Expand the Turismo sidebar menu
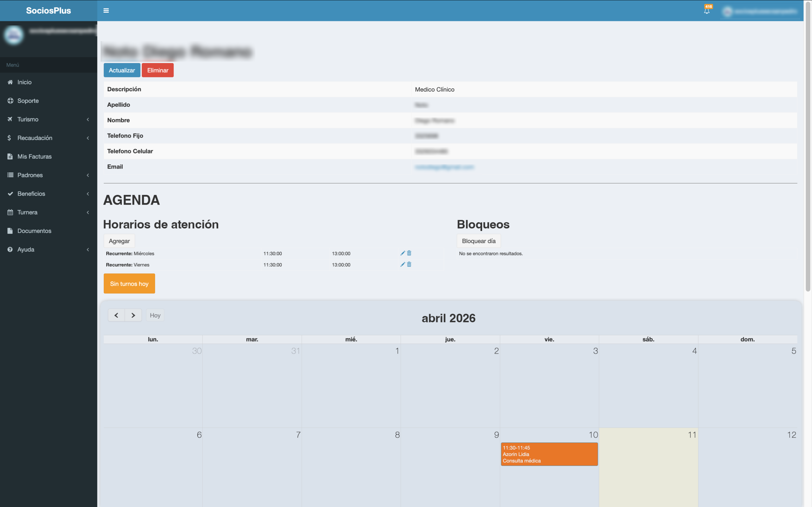Screen dimensions: 812x507 28,119
